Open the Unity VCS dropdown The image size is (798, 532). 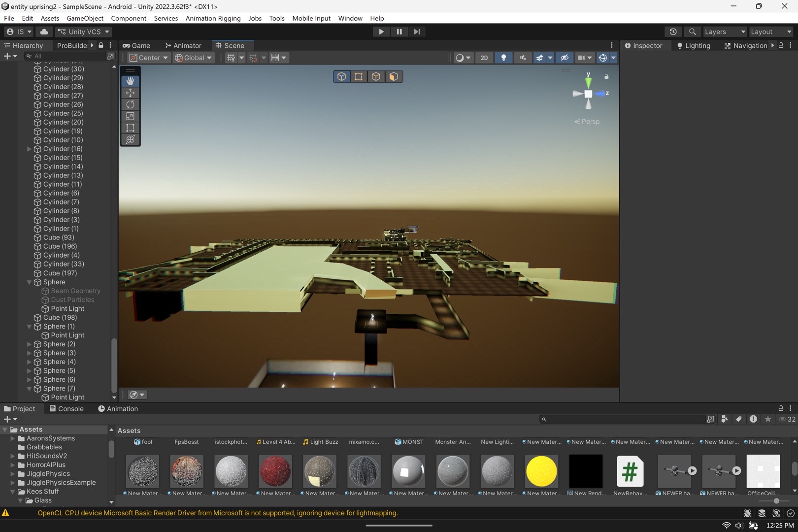point(83,32)
